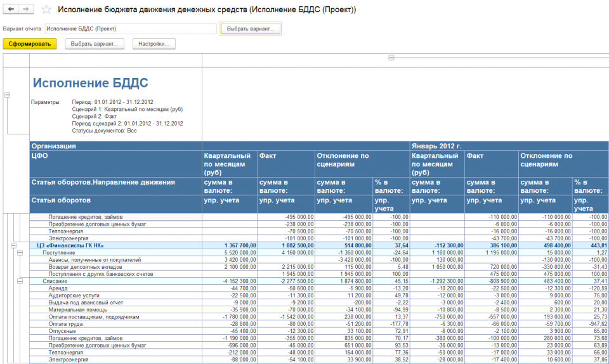Viewport: 609px width, 364px height.
Task: Collapse the report parameters section group
Action: (x=7, y=94)
